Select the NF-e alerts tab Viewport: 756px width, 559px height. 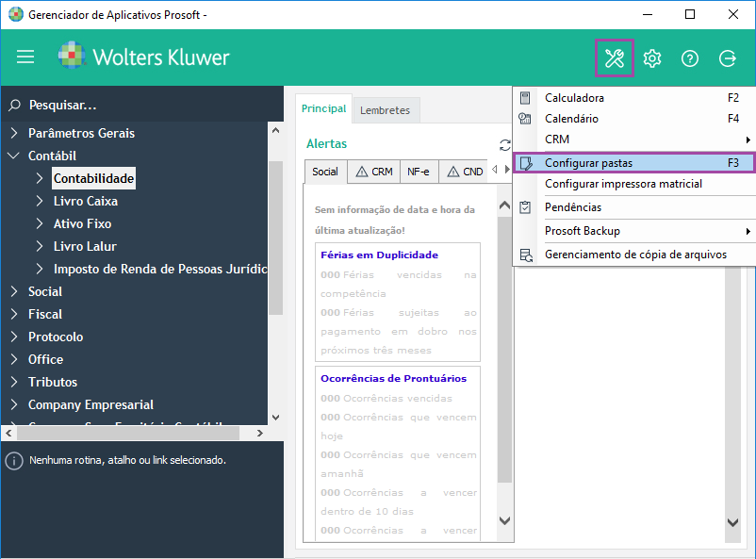tap(419, 172)
